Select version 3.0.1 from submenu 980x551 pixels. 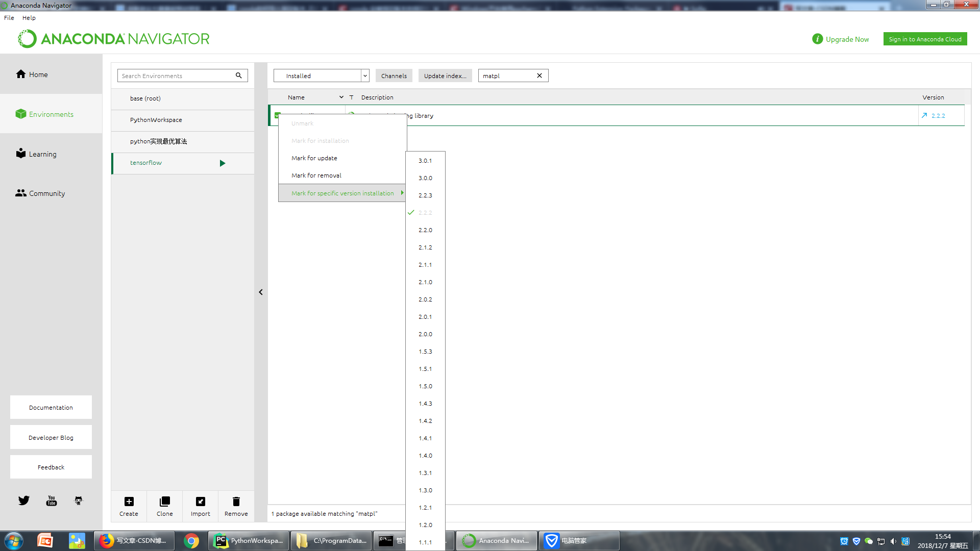pyautogui.click(x=425, y=161)
